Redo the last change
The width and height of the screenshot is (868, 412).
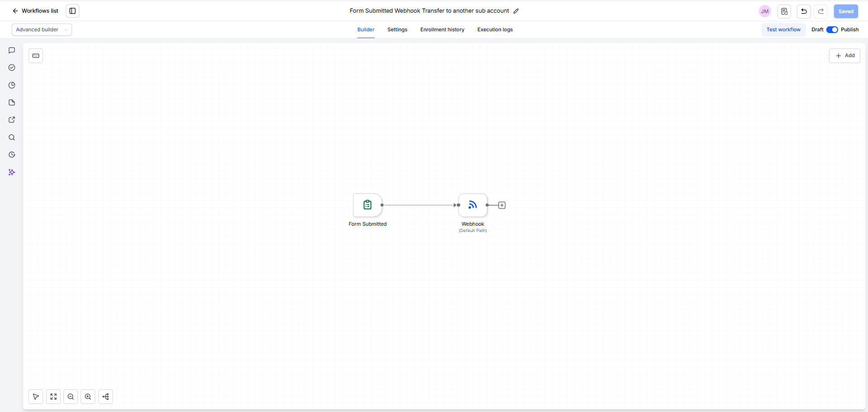click(821, 11)
